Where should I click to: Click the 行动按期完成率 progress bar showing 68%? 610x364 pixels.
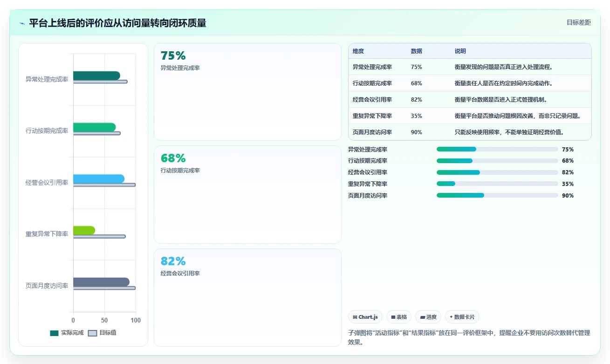[x=497, y=161]
